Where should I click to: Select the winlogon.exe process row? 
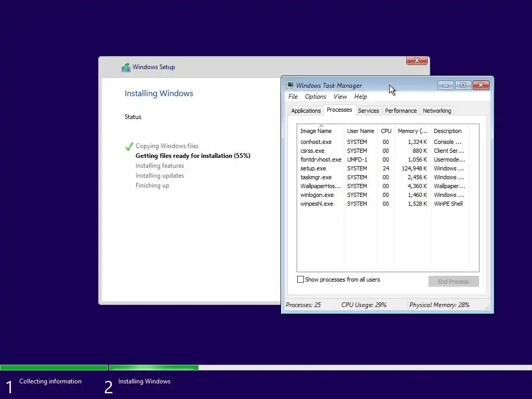point(383,195)
